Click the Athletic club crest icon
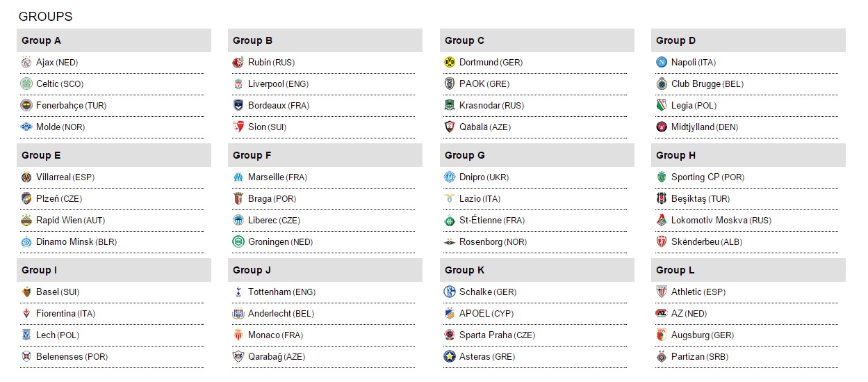 [661, 292]
